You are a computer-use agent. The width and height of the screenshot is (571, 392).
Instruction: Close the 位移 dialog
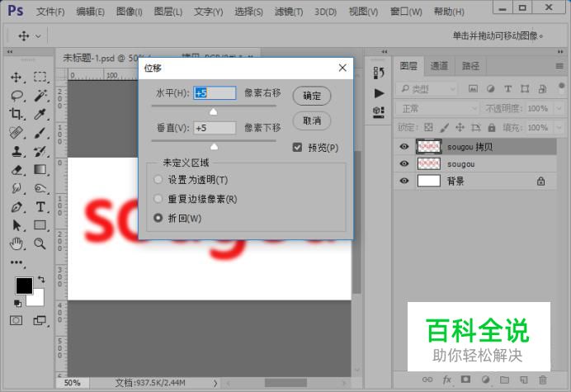tap(342, 68)
